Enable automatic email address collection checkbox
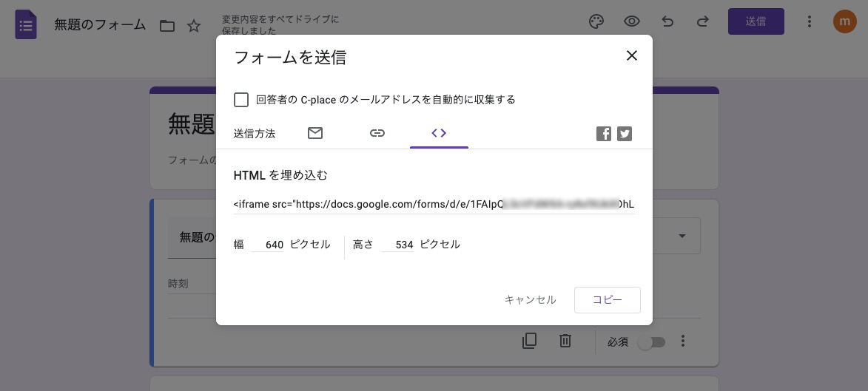This screenshot has width=868, height=391. 241,100
